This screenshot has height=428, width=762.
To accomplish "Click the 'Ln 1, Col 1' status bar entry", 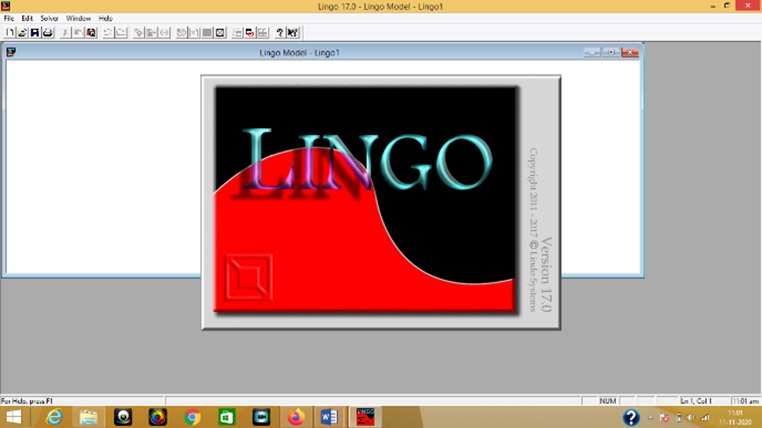I will pos(696,401).
